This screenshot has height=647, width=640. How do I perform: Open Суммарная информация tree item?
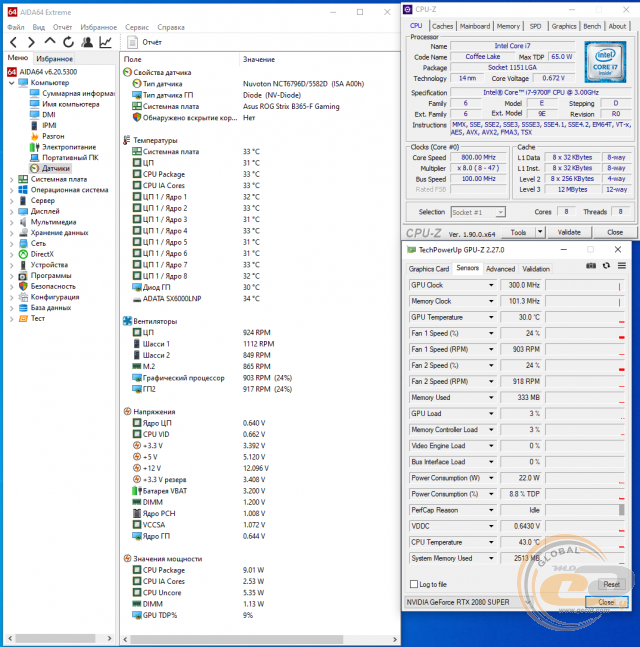pyautogui.click(x=73, y=93)
